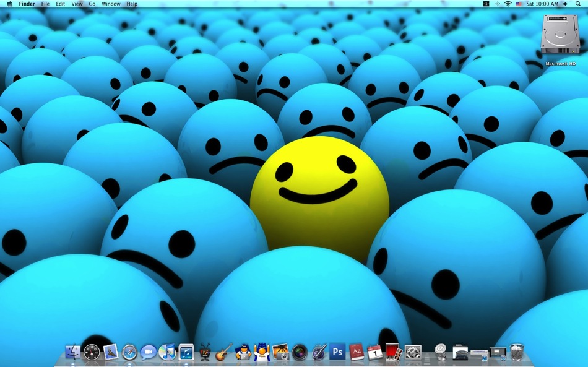Viewport: 588px width, 367px height.
Task: Open the Wi-Fi status menu
Action: tap(508, 4)
